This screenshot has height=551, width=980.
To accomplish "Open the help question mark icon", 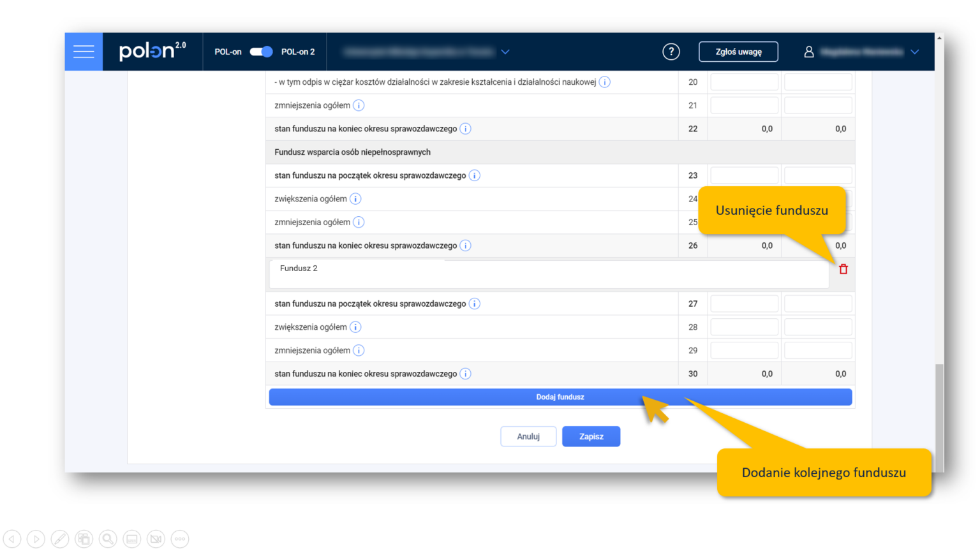I will pos(671,52).
